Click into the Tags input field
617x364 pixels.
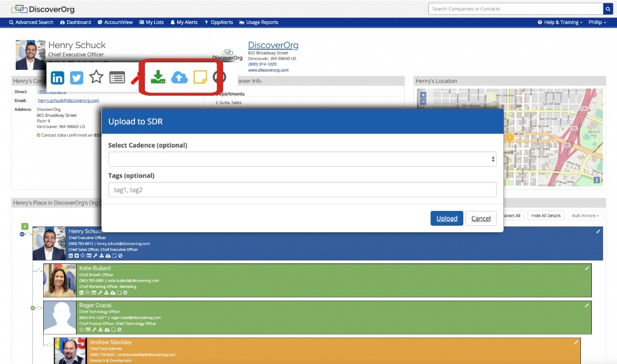tap(302, 190)
